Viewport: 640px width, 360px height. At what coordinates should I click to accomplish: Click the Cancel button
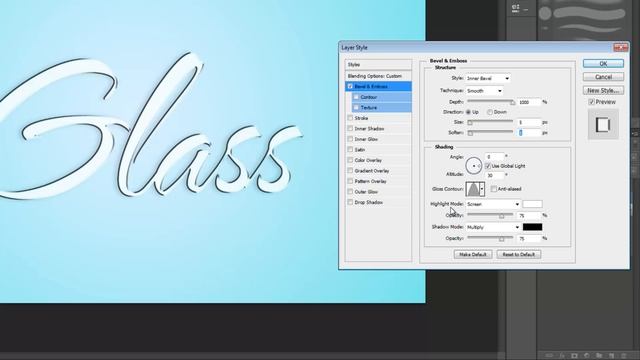pyautogui.click(x=603, y=77)
